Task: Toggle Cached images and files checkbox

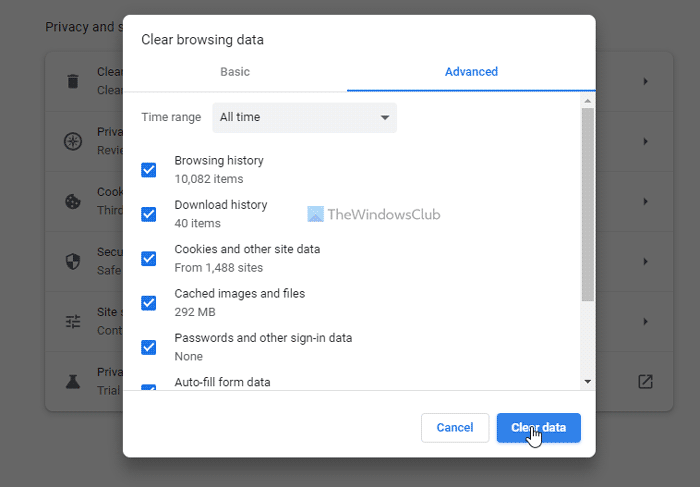Action: 149,303
